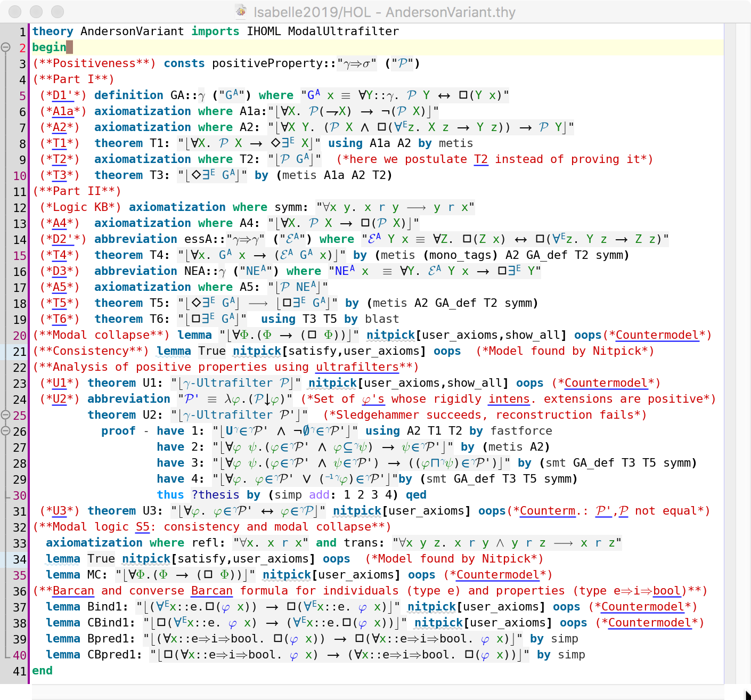Click the 'definition' keyword on line 5
This screenshot has width=751, height=700.
tap(129, 95)
